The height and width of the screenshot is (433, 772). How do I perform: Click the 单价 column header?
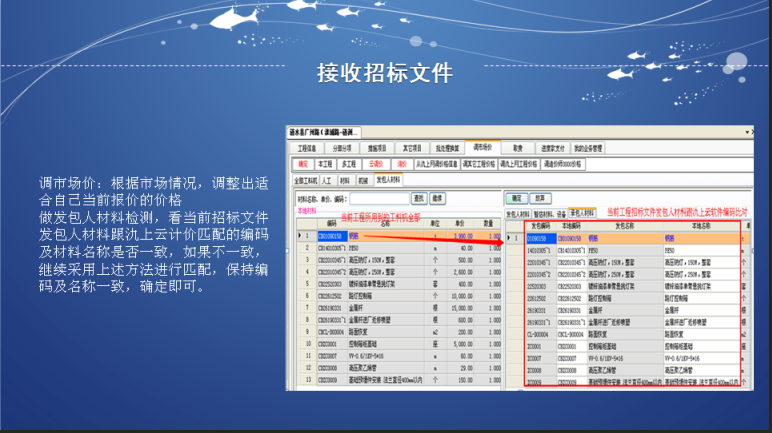coord(460,224)
